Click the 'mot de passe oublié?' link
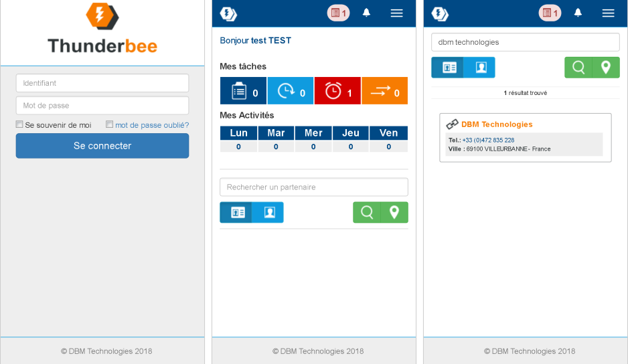The width and height of the screenshot is (628, 364). pyautogui.click(x=152, y=125)
